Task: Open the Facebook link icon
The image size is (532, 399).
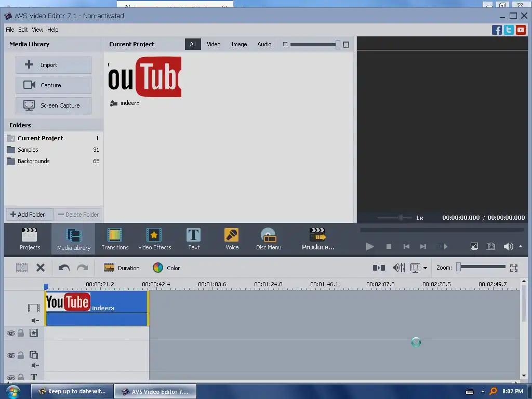Action: (x=496, y=30)
